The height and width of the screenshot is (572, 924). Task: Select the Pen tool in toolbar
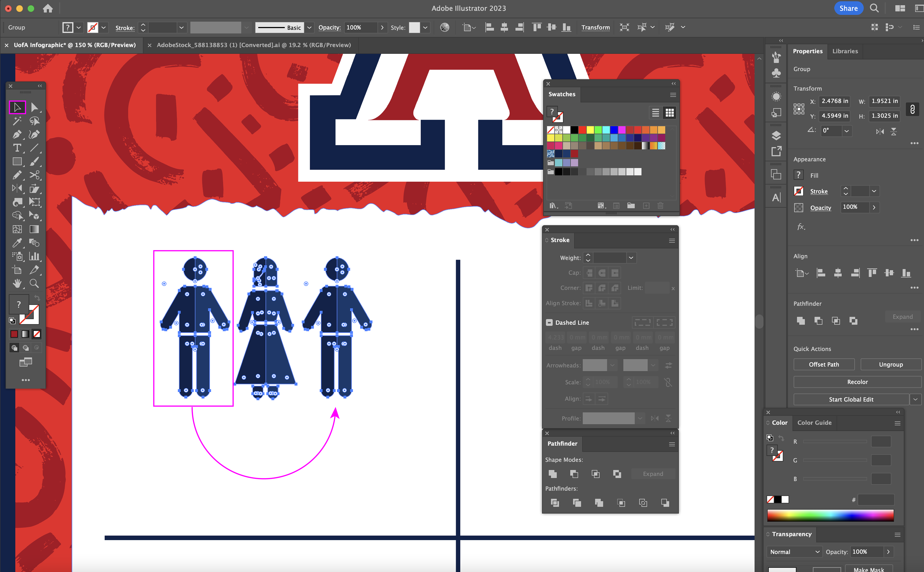[x=17, y=135]
